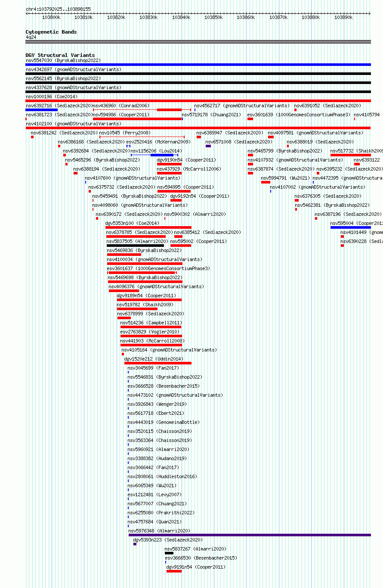Click the red bar under nsv1000196
The height and width of the screenshot is (588, 383).
(x=198, y=101)
